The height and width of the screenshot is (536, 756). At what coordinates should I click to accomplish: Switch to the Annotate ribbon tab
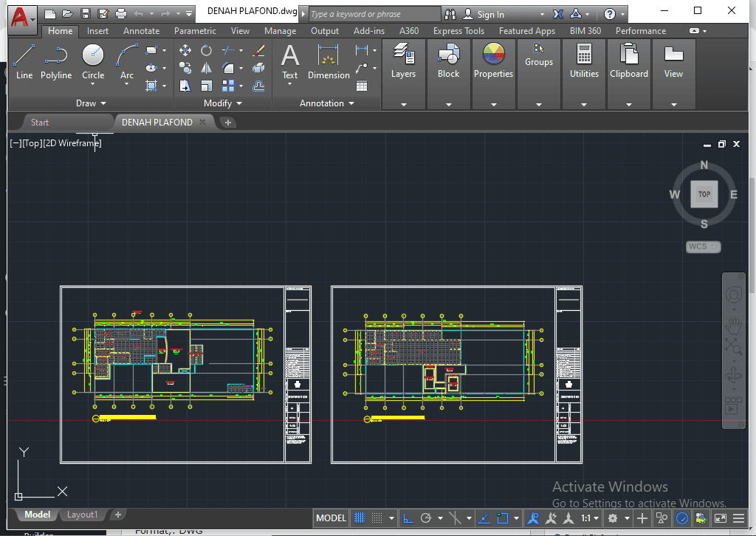point(141,31)
